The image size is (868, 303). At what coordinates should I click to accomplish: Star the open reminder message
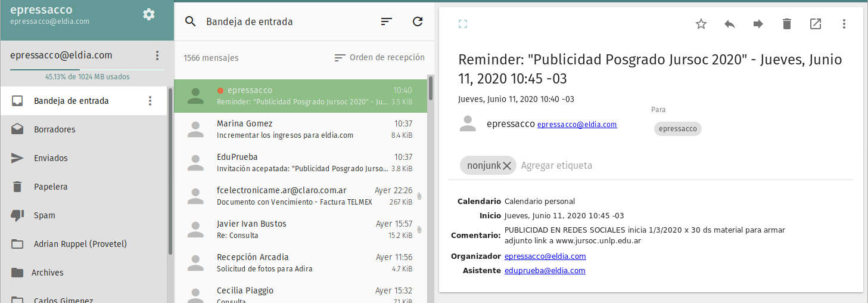click(x=701, y=24)
